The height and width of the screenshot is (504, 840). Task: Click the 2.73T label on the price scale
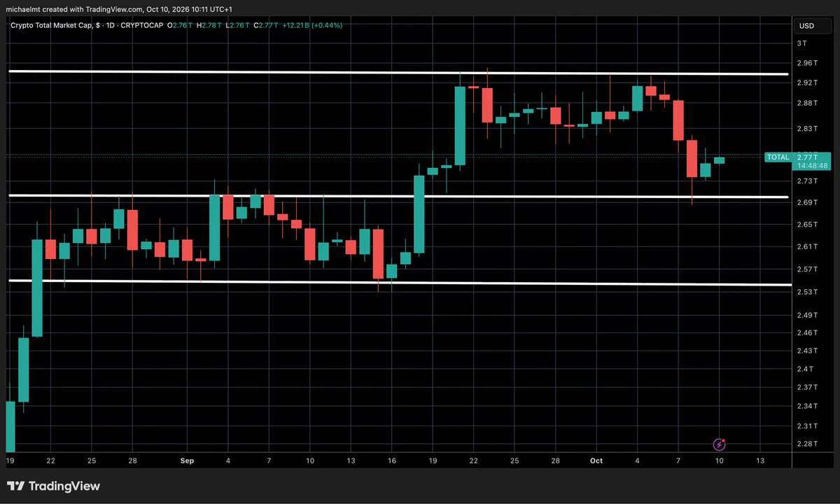point(806,181)
